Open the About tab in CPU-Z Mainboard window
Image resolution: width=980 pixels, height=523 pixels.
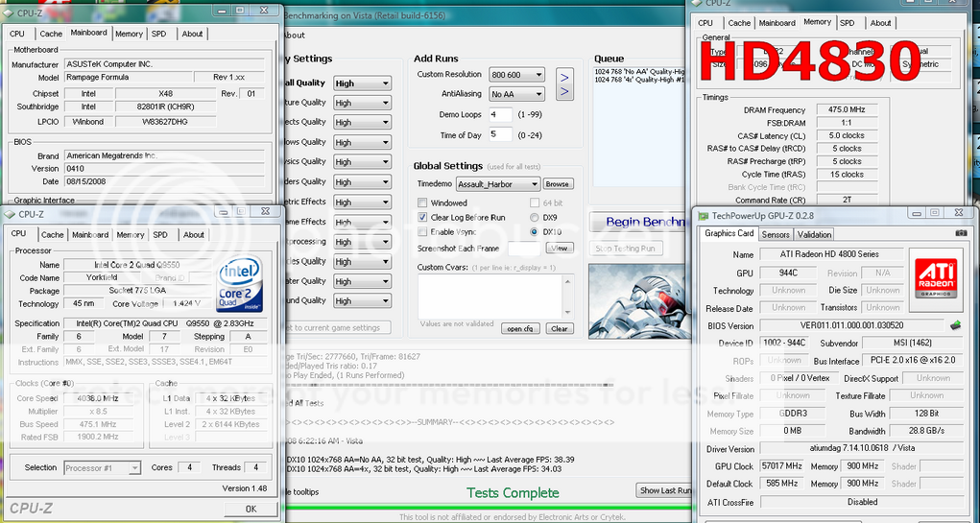pos(192,34)
